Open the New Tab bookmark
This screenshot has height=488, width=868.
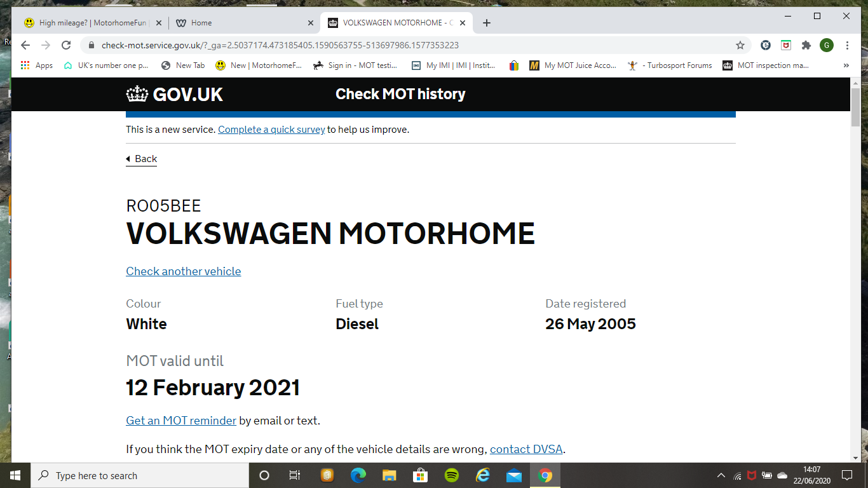(183, 65)
